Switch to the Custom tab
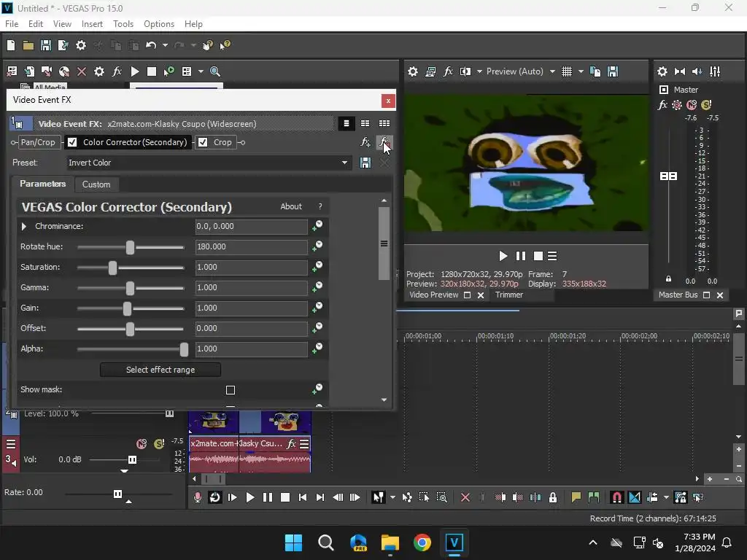Viewport: 747px width, 560px height. tap(96, 184)
